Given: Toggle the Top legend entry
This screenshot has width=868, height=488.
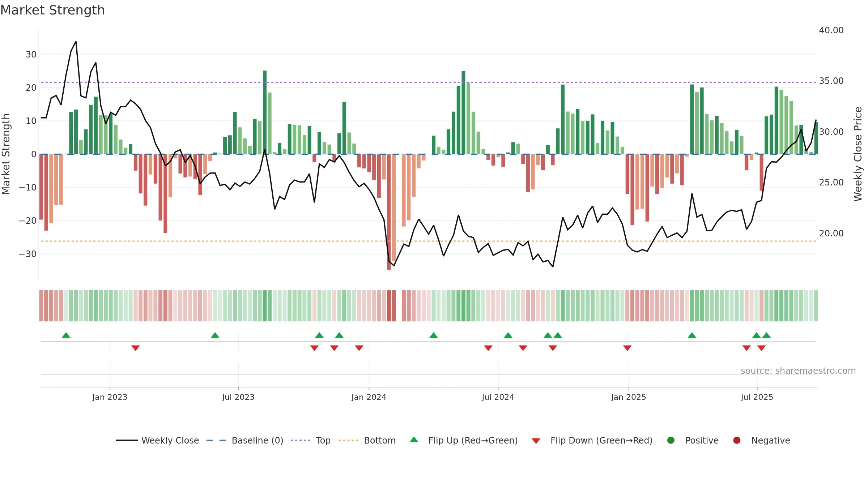Looking at the screenshot, I should point(310,440).
